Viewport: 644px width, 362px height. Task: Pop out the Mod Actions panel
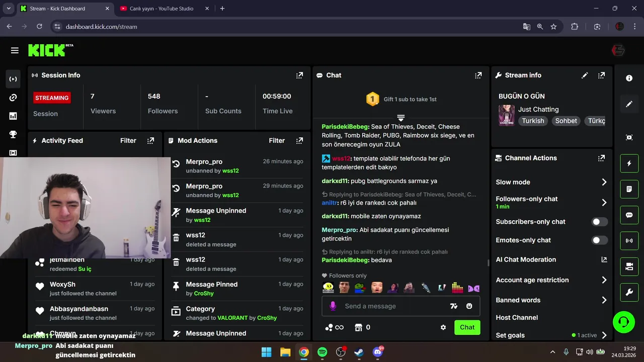[x=299, y=141]
